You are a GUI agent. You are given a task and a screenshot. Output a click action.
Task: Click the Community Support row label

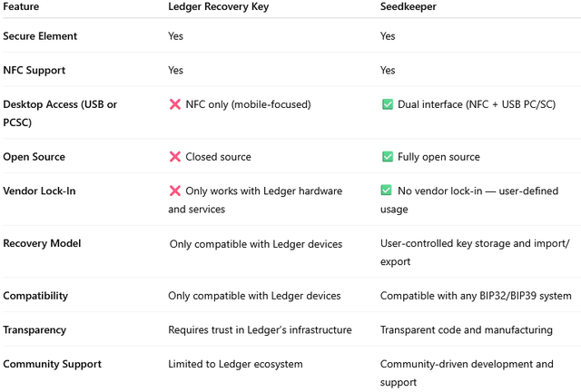pyautogui.click(x=53, y=364)
